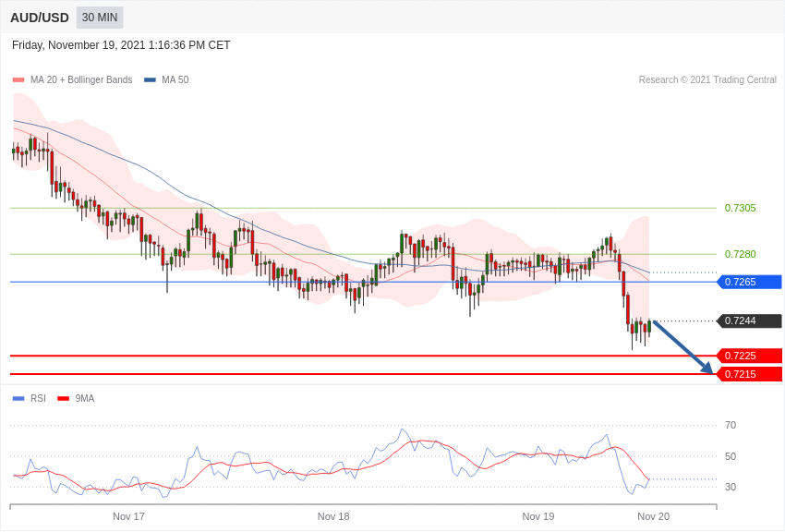Click the red 0.7215 support price tag
This screenshot has height=532, width=785.
[750, 374]
